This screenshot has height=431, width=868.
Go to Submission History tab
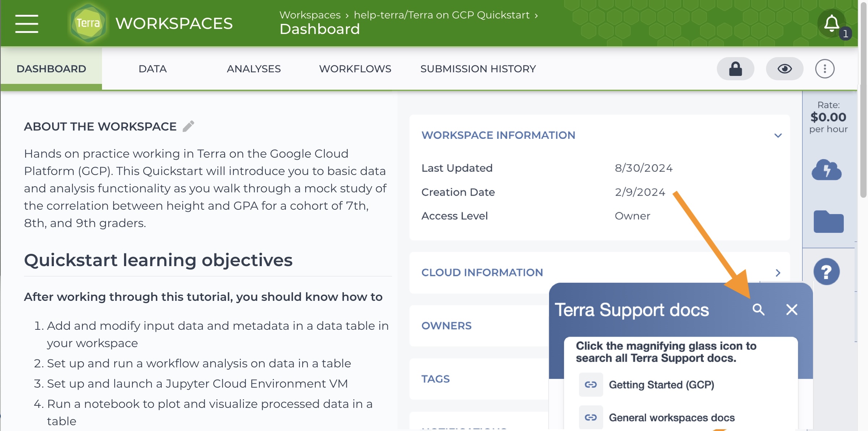(x=478, y=69)
